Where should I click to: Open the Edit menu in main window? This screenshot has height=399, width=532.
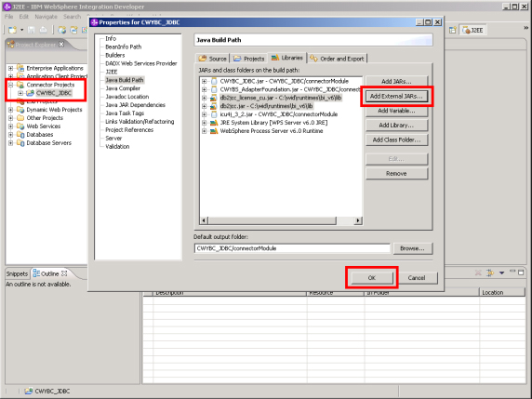coord(24,17)
